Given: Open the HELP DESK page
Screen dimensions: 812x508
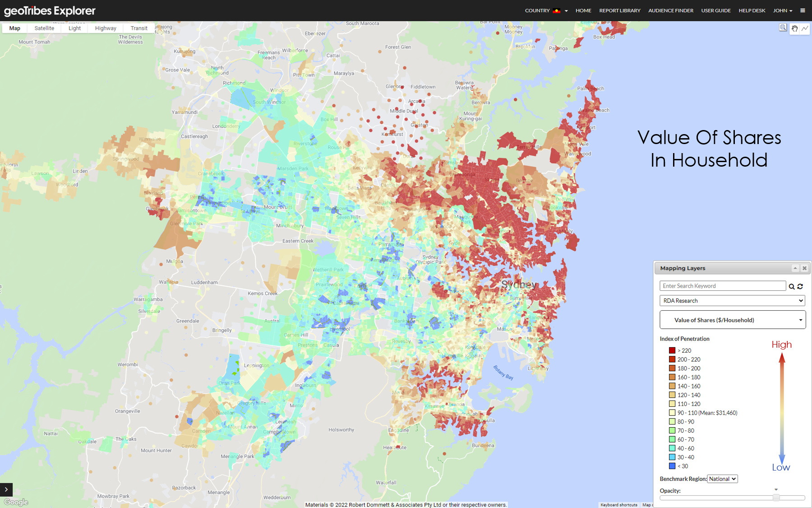Looking at the screenshot, I should point(752,10).
